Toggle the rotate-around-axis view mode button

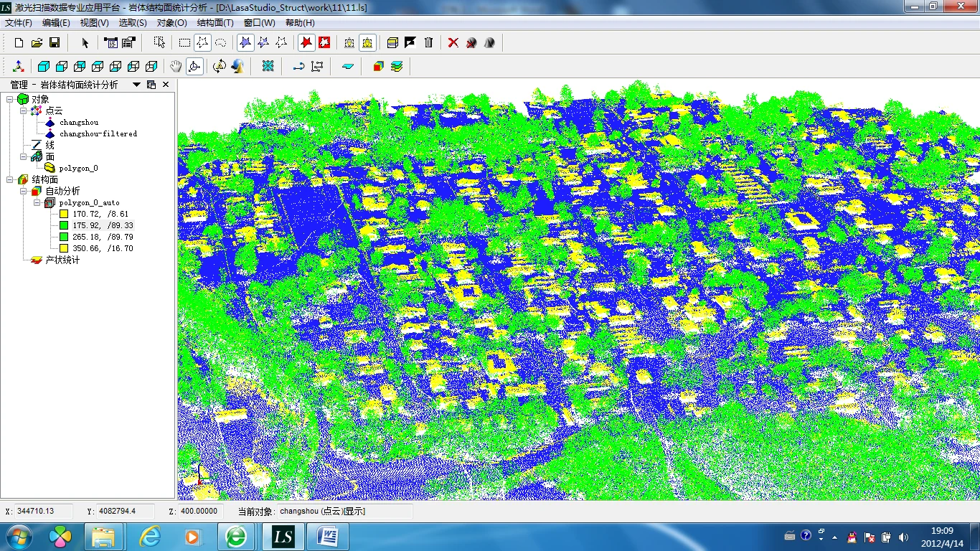coord(194,67)
